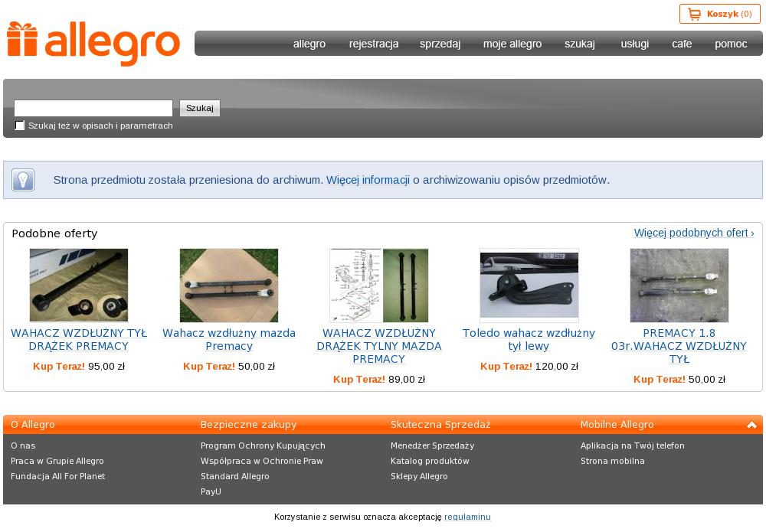
Task: Open 'Standard Allegro' footer link
Action: [235, 476]
